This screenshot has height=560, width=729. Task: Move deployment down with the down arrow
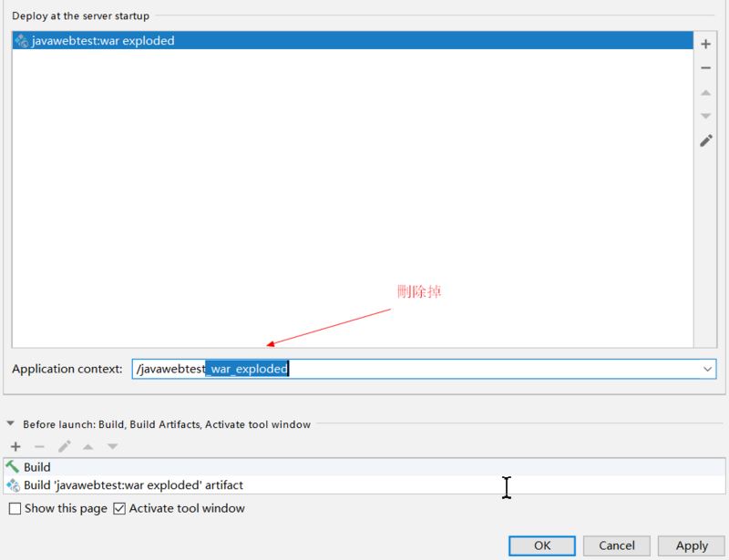click(x=705, y=116)
